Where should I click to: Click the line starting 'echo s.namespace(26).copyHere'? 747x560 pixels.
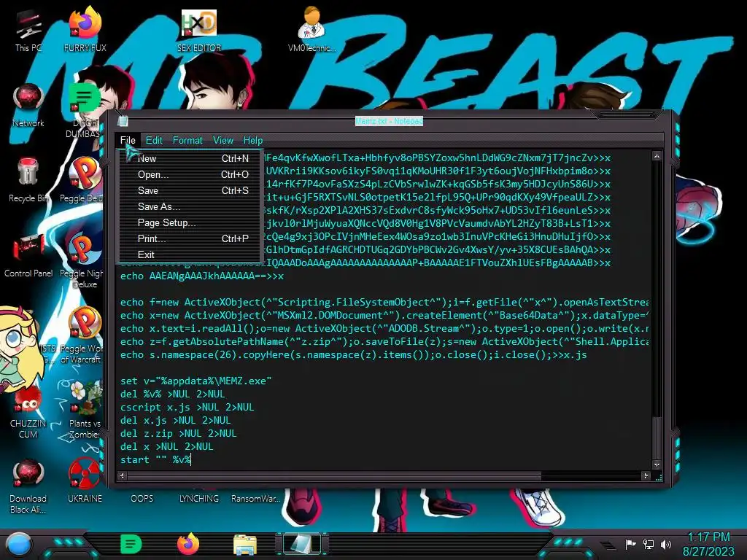[x=353, y=355]
